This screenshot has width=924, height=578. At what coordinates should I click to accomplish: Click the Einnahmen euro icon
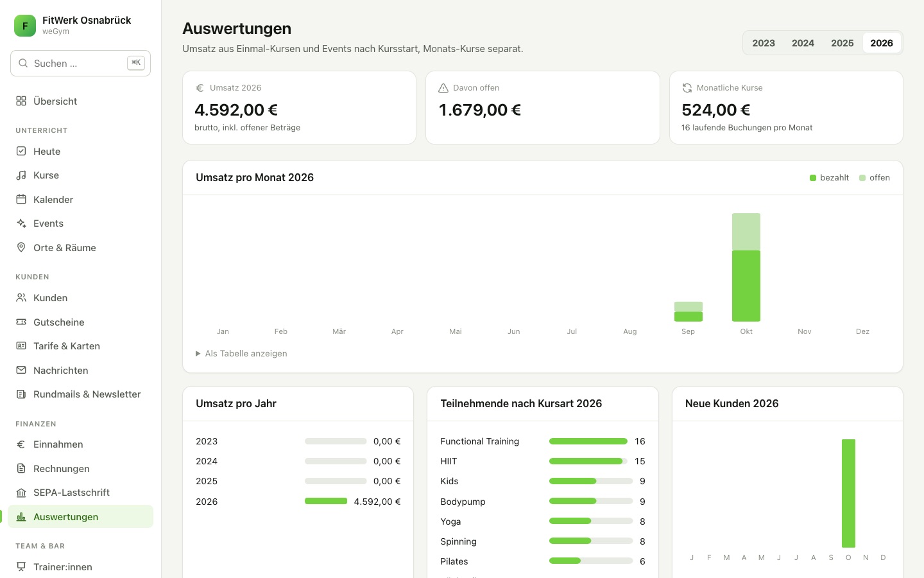[x=21, y=444]
